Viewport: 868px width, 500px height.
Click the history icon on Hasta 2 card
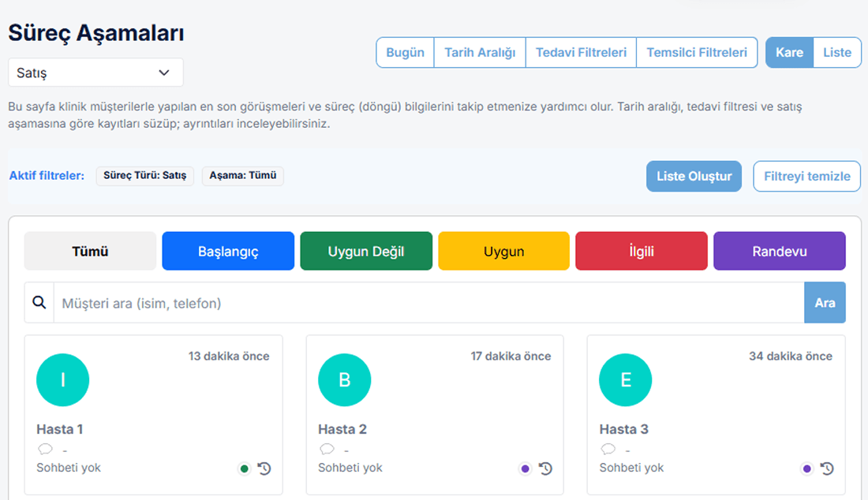(x=546, y=468)
